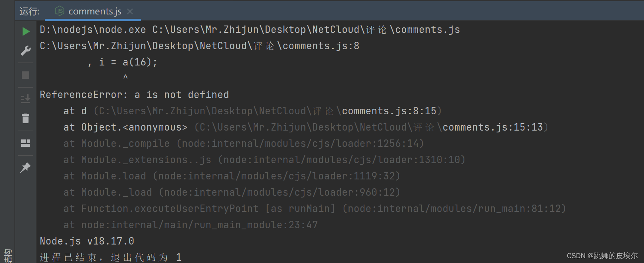Click the run_main_module:23:47 stack line
This screenshot has height=263, width=644.
(191, 225)
